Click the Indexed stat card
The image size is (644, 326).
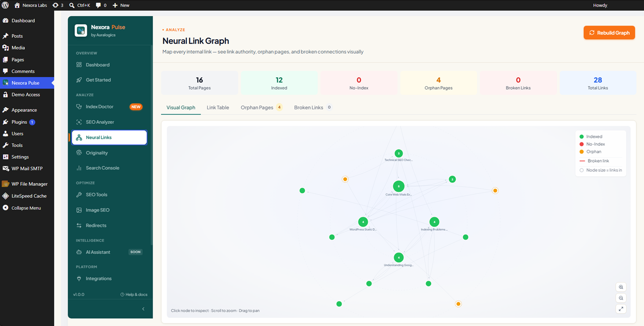coord(279,83)
